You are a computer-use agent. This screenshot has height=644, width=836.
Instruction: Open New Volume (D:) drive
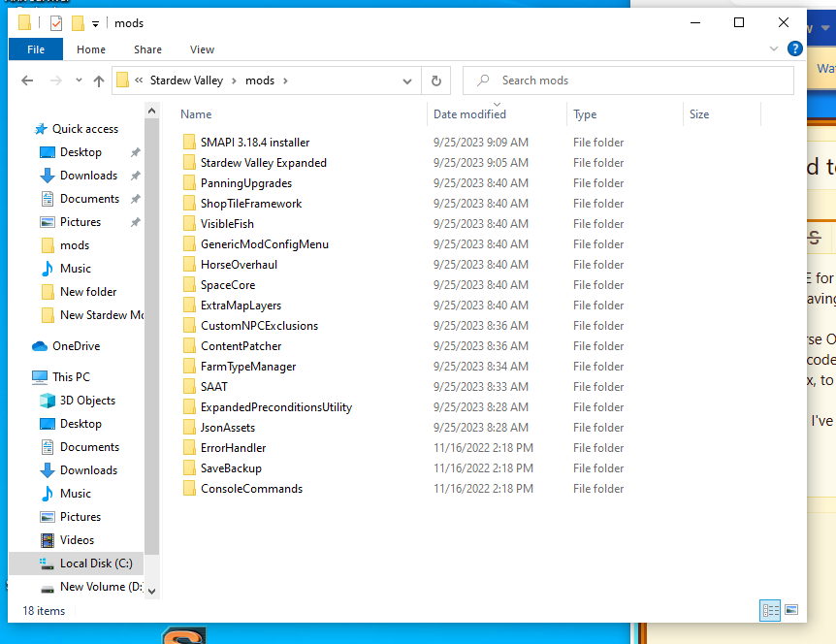point(101,587)
